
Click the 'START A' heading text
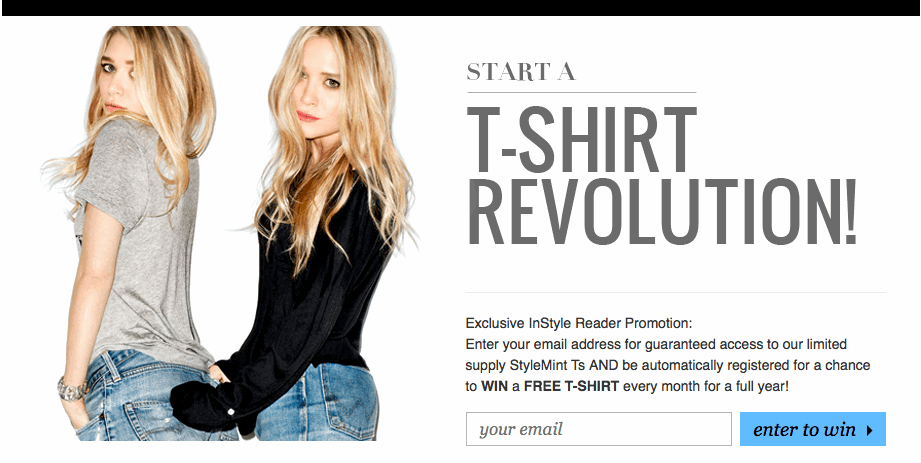(x=521, y=72)
